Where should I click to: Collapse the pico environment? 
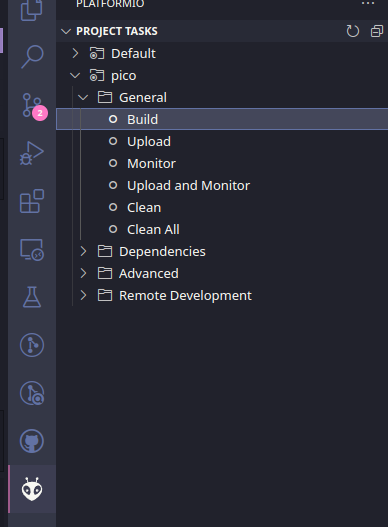pos(75,75)
